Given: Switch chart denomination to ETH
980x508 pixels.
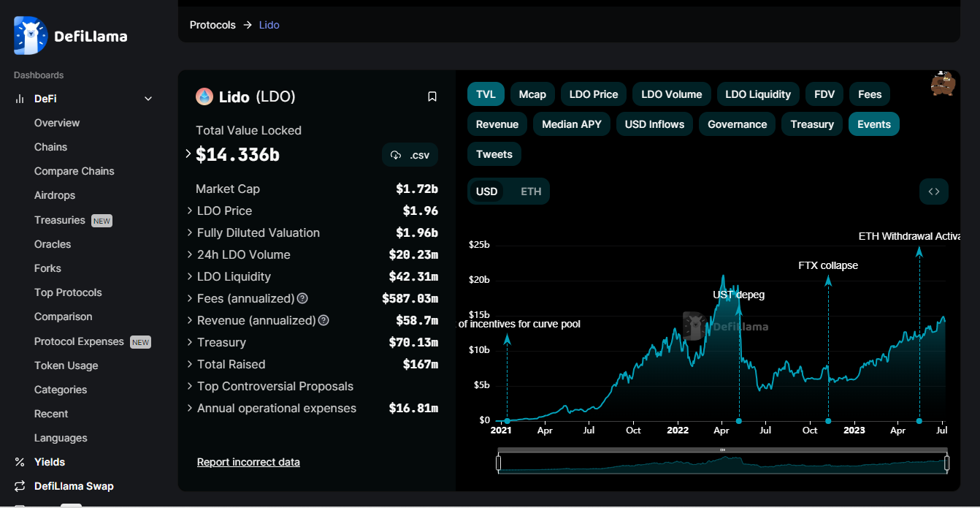Looking at the screenshot, I should (531, 192).
